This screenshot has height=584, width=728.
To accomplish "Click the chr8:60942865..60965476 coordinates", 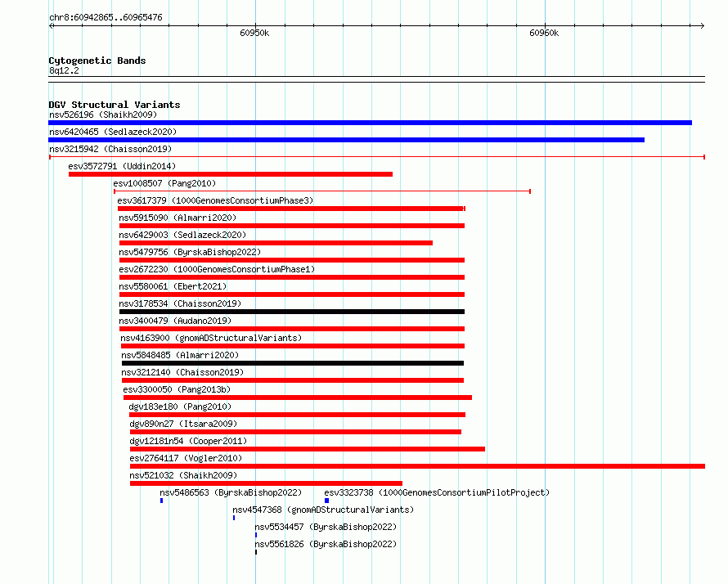I will click(106, 17).
